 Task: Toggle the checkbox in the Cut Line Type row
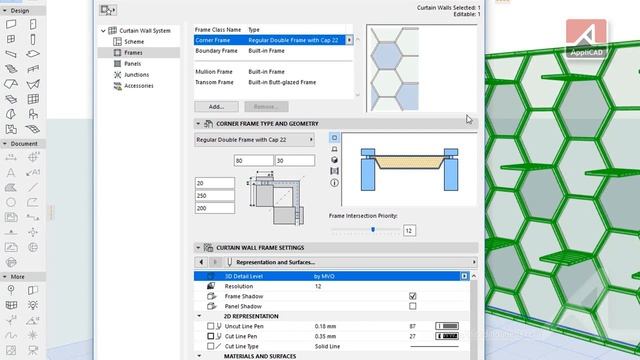(210, 346)
